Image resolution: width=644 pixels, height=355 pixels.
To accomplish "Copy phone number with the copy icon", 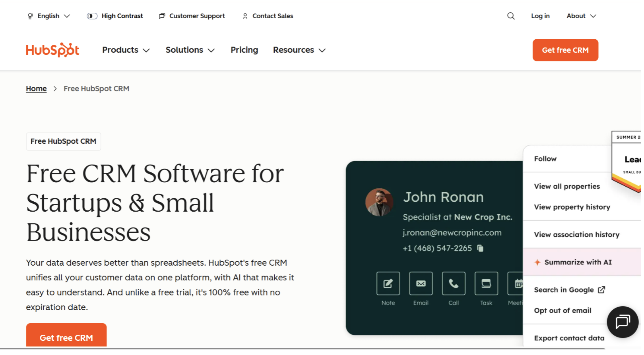I will tap(480, 249).
